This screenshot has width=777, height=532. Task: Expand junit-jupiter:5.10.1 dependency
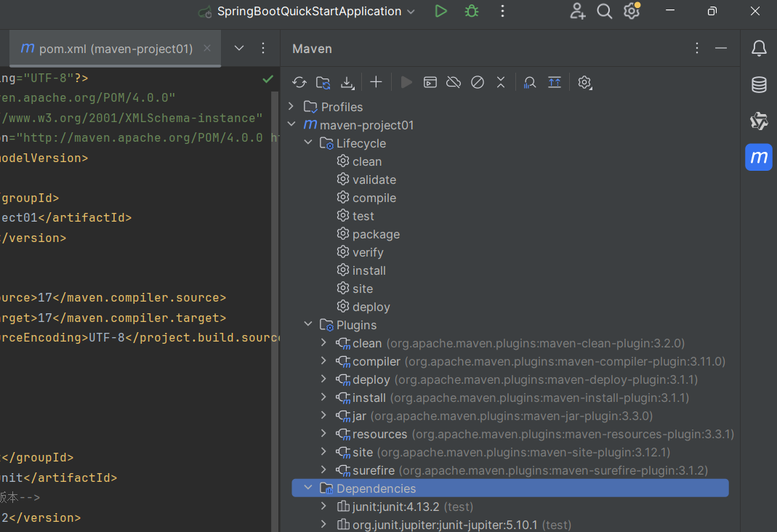pos(323,524)
